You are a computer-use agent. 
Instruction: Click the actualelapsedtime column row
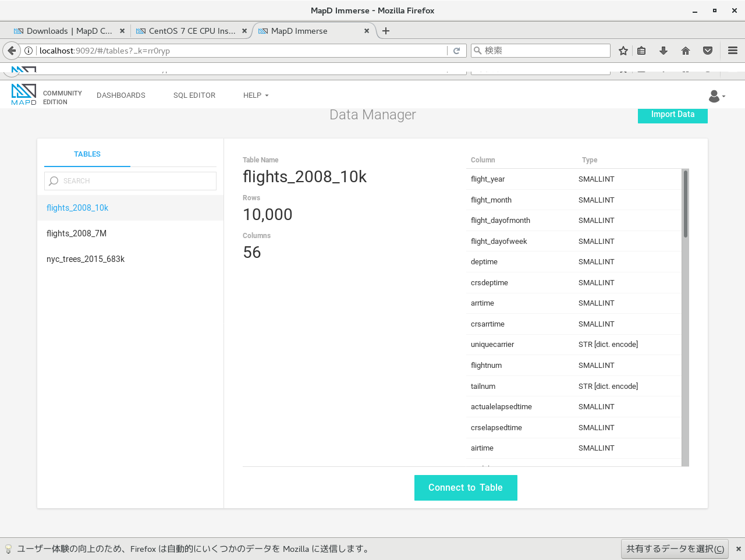(x=574, y=407)
